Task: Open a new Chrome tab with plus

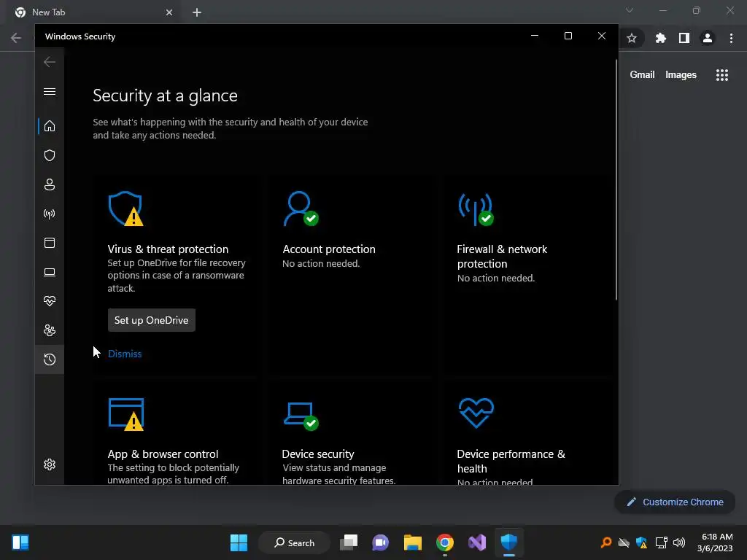Action: pyautogui.click(x=197, y=12)
